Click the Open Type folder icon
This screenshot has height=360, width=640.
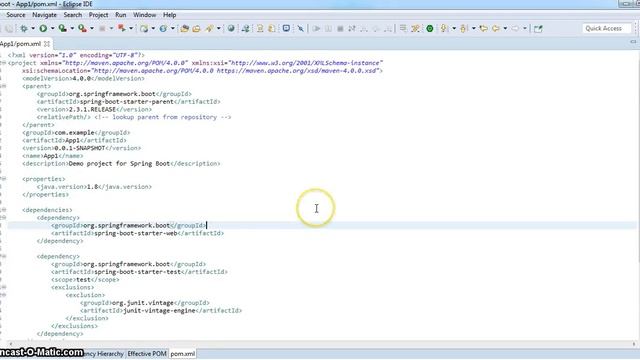point(184,29)
